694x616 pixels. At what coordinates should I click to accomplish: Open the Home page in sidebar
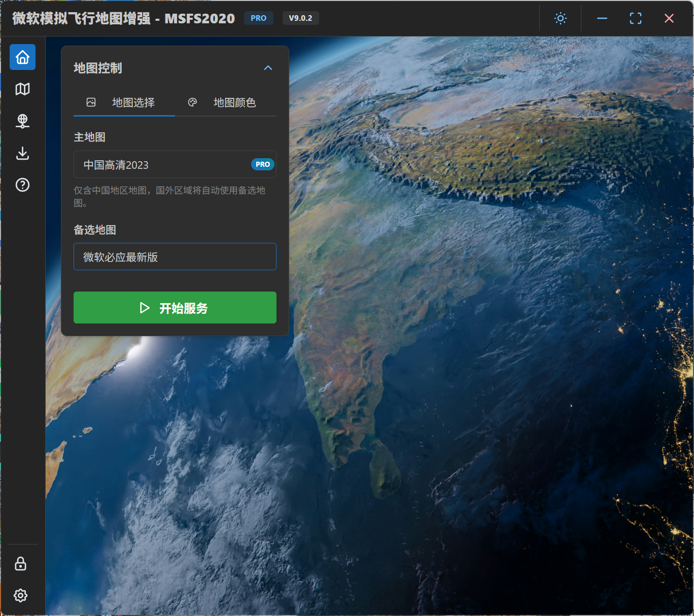click(x=22, y=57)
